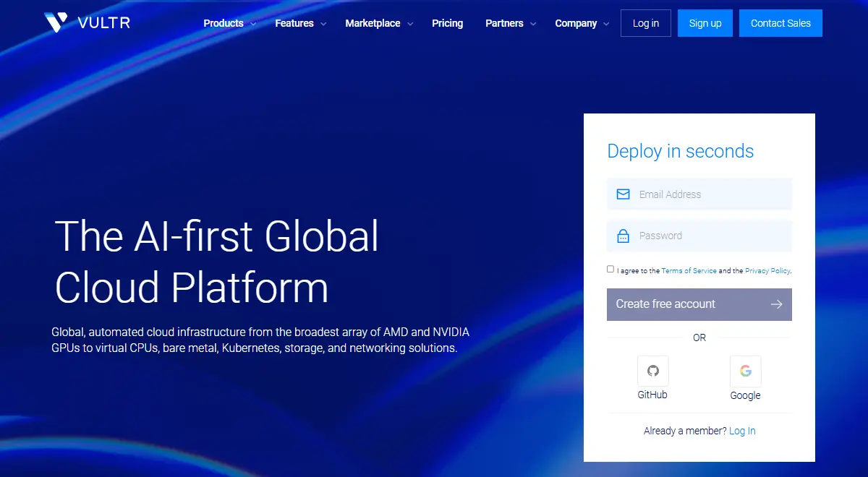Viewport: 868px width, 477px height.
Task: Select the GitHub sign-up icon
Action: [652, 369]
